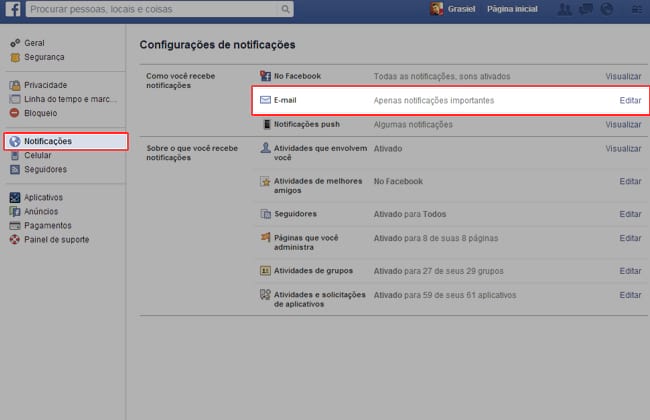Click the Segurança badge icon
This screenshot has width=650, height=420.
coord(15,57)
